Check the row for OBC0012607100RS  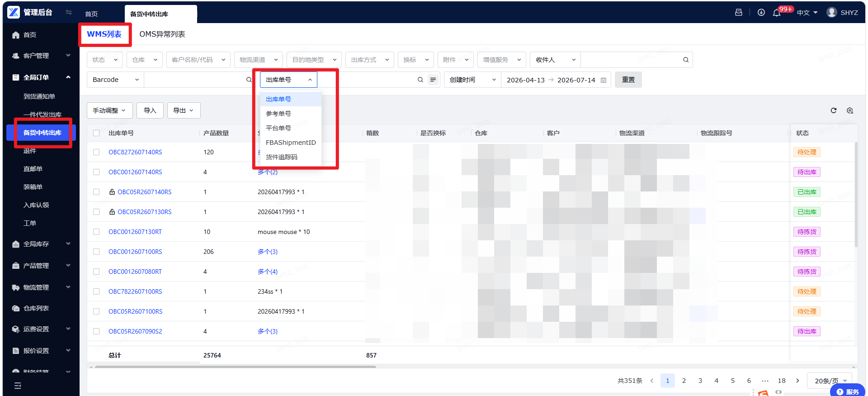[96, 252]
